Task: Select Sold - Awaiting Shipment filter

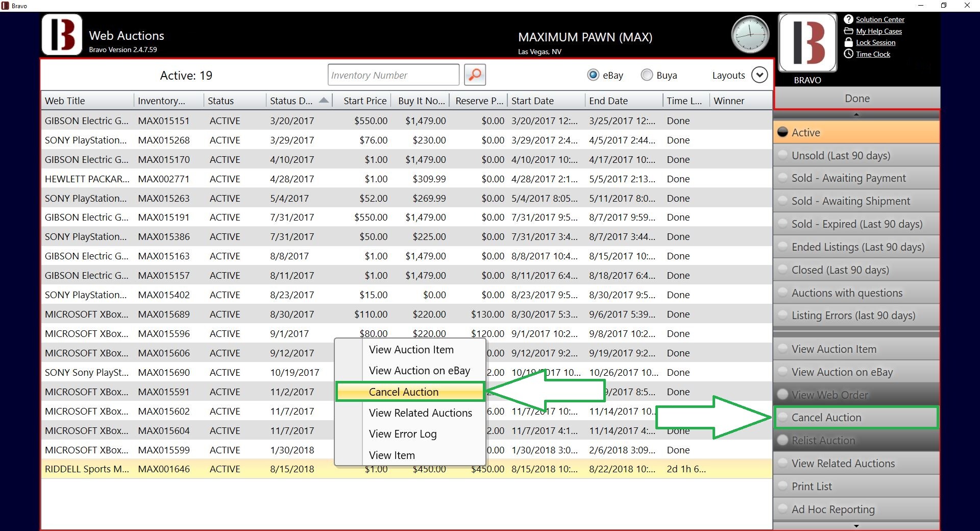Action: (856, 201)
